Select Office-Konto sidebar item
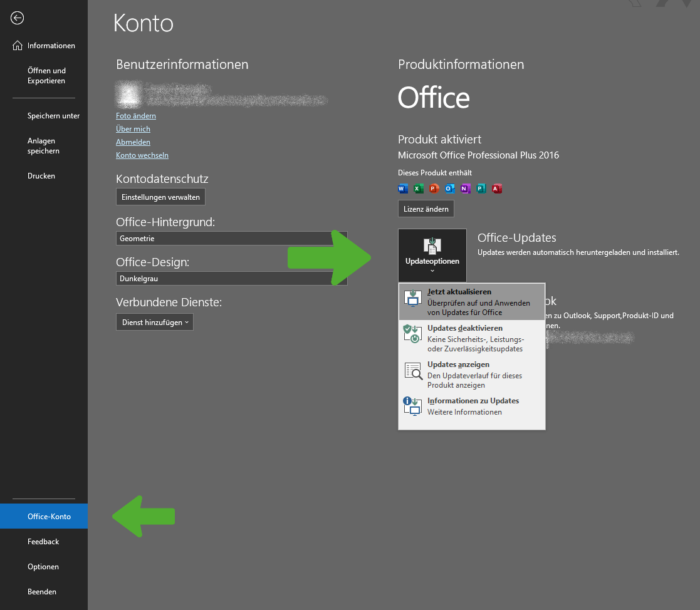This screenshot has width=700, height=610. 44,516
